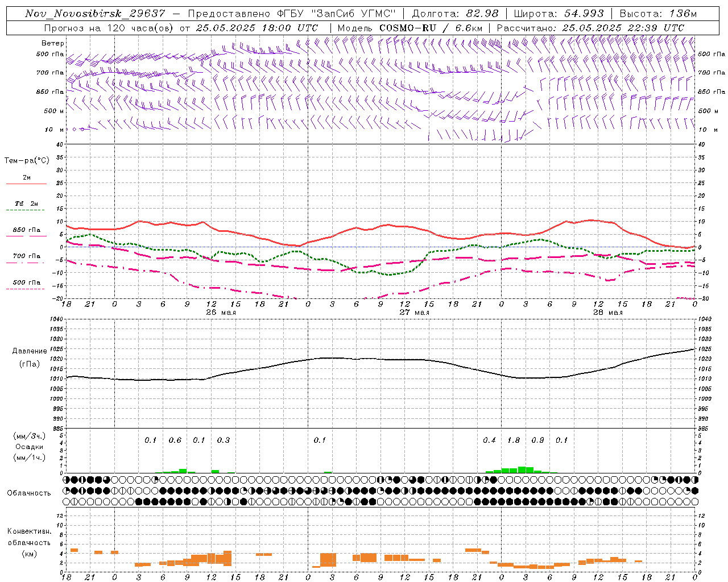Click the forecast start 25.05.2025 18:00 UTC

coord(257,28)
